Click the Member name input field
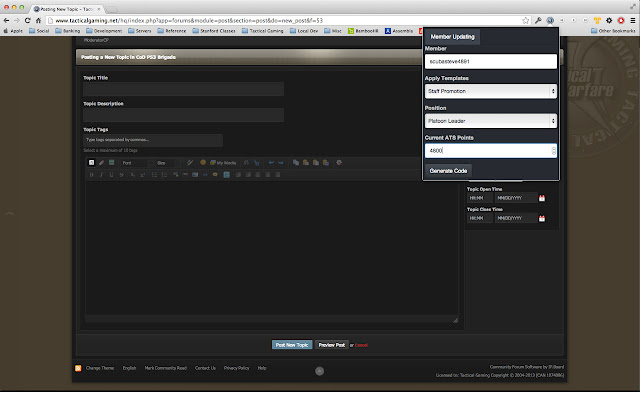 491,61
